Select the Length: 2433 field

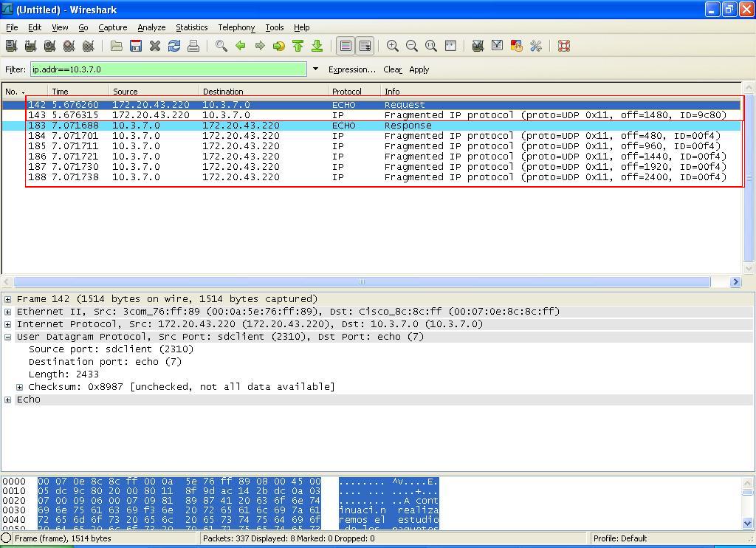coord(63,374)
